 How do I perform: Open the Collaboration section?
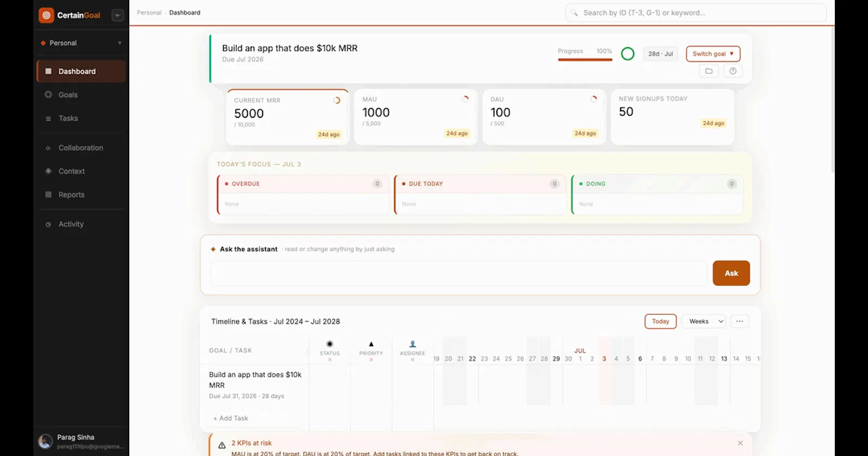(81, 148)
